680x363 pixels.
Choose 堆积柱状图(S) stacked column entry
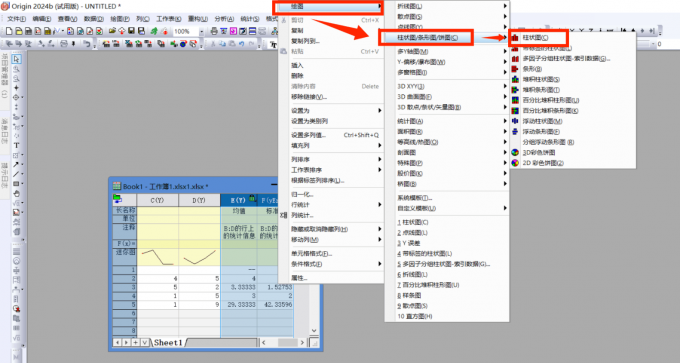541,79
